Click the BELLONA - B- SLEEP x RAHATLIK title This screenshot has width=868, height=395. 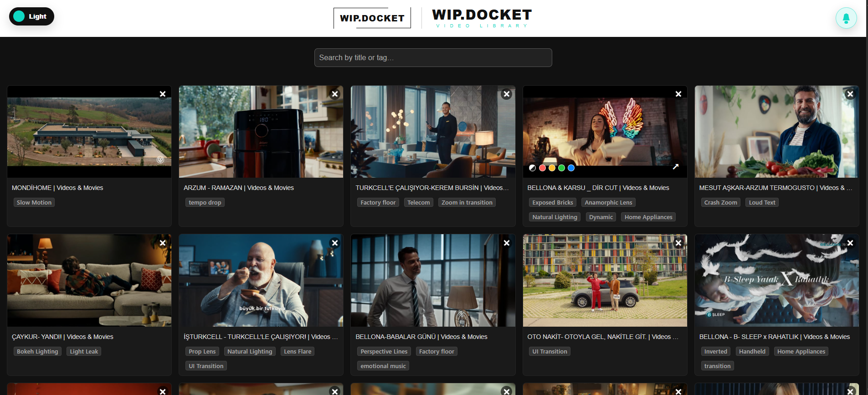point(775,337)
